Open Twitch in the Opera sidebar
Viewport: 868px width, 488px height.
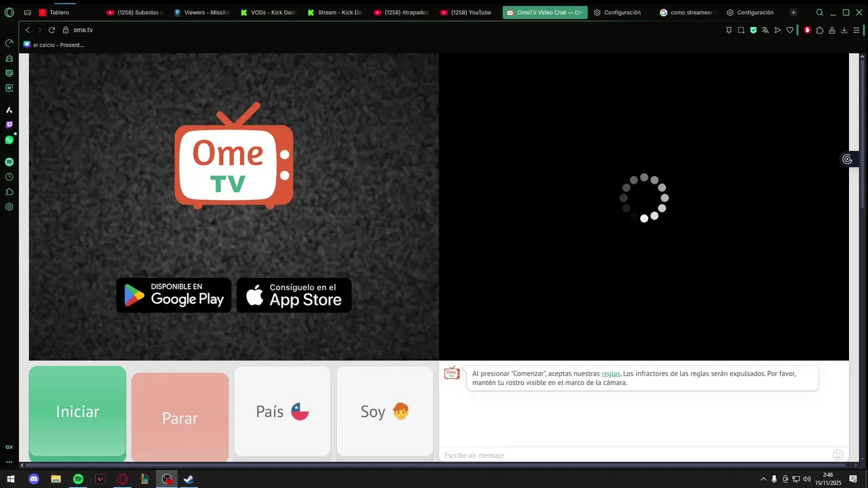click(9, 125)
